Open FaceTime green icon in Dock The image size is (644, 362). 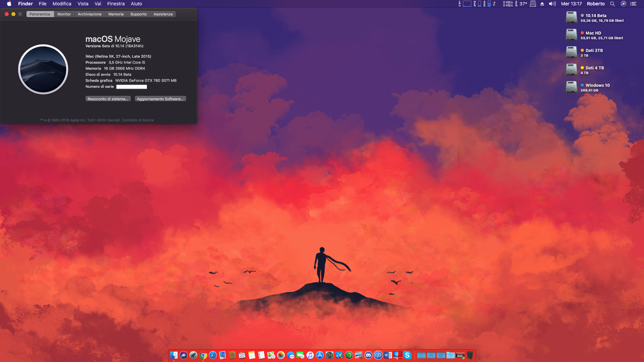(x=300, y=355)
